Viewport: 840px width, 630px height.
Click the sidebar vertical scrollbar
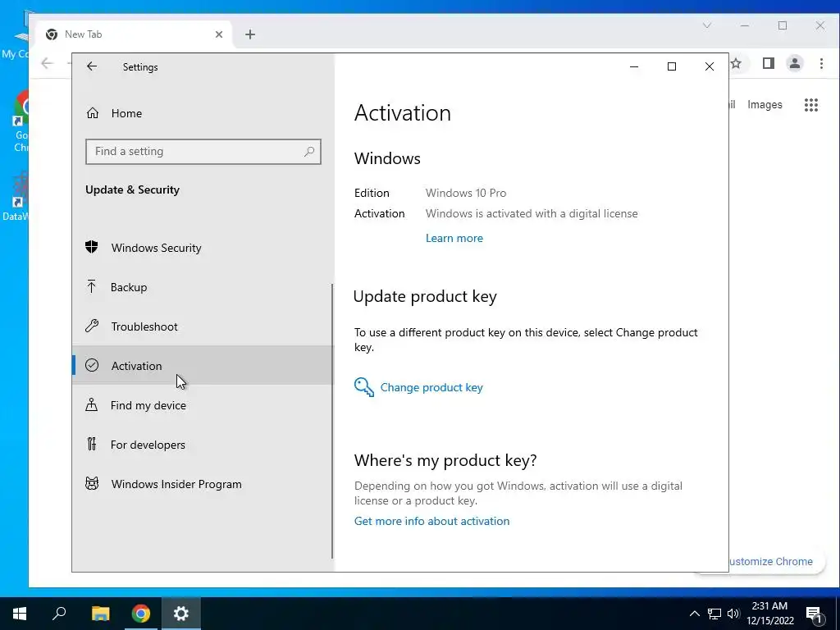(332, 421)
